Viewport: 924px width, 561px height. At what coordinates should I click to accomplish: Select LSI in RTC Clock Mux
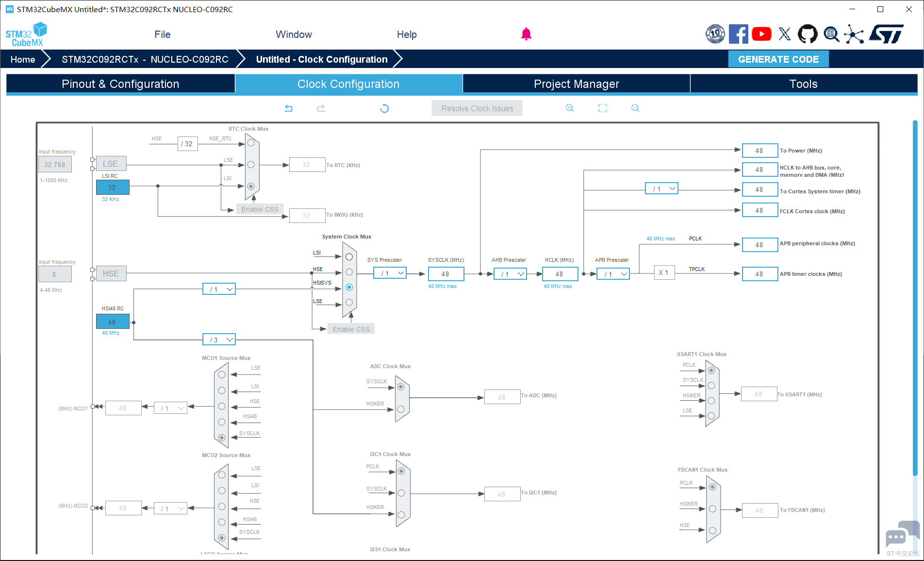pyautogui.click(x=251, y=187)
